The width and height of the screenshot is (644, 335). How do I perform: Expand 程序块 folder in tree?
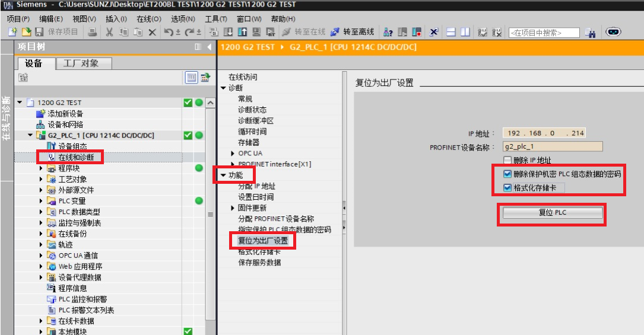pyautogui.click(x=41, y=168)
